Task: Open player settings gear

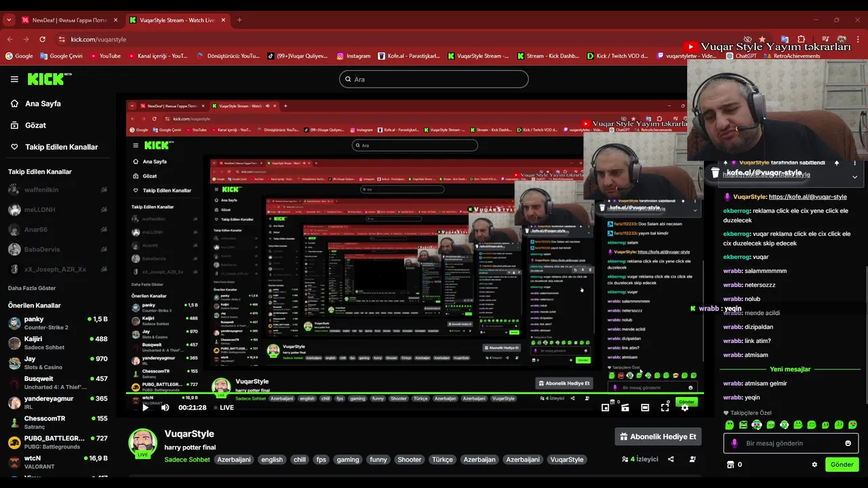Action: 685,407
